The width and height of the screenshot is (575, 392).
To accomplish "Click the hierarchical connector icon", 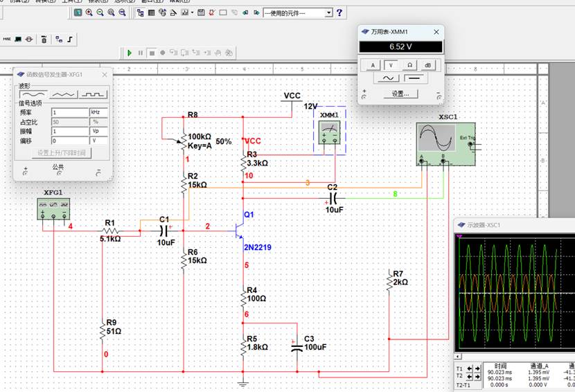I will click(x=59, y=39).
